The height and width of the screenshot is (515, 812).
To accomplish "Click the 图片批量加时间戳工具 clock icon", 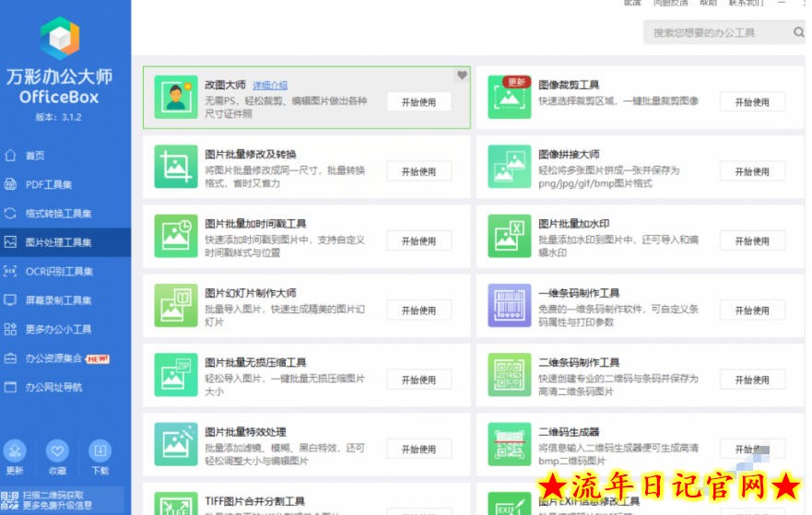I will (x=175, y=236).
